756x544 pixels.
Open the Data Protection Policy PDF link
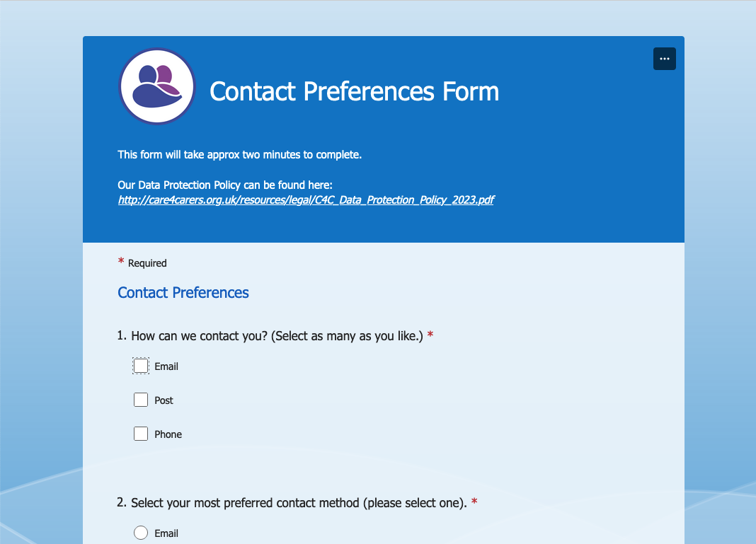(307, 200)
